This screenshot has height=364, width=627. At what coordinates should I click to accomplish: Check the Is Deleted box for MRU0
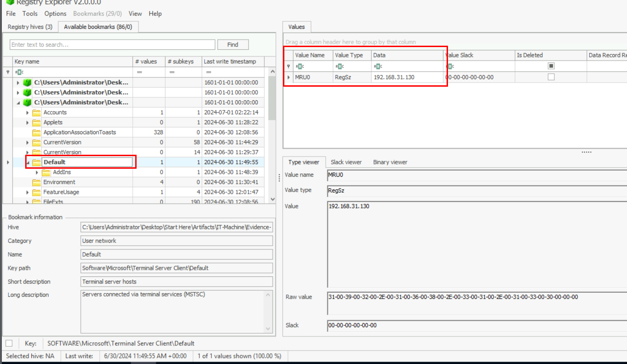click(x=551, y=77)
